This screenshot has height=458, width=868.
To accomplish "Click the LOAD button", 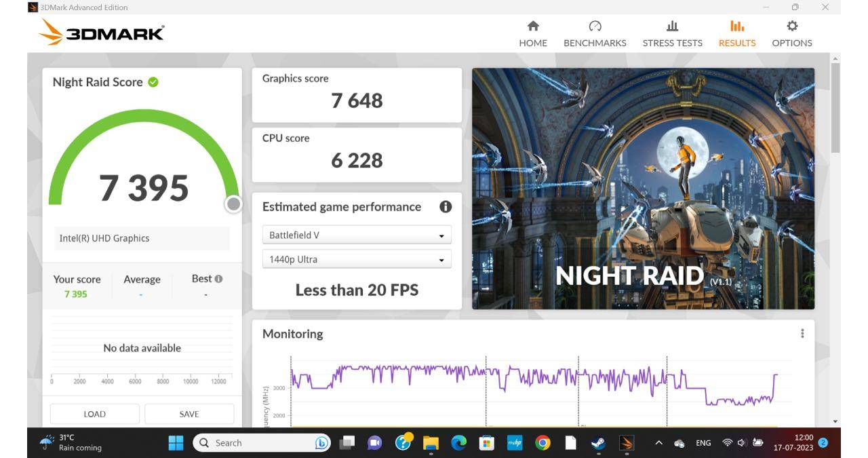I will click(94, 414).
